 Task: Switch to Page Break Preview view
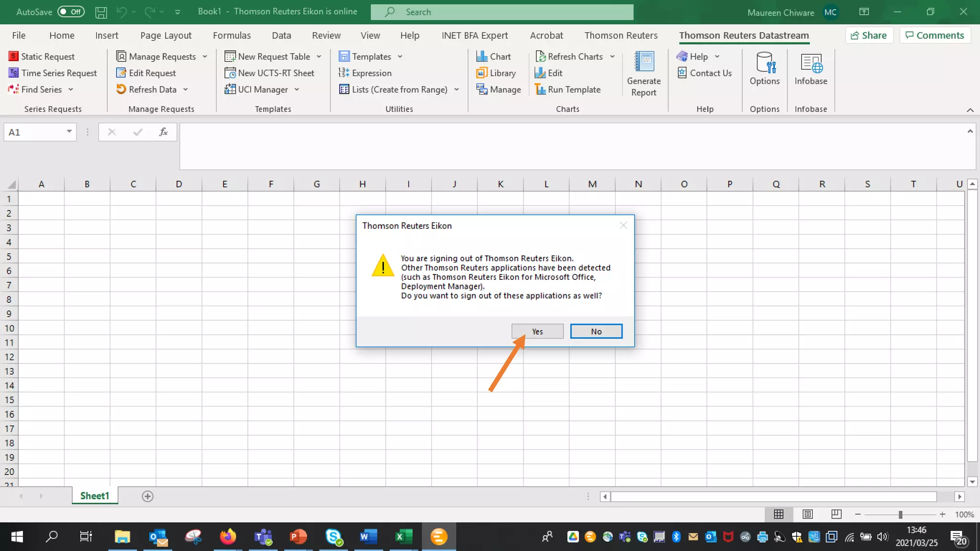tap(836, 514)
